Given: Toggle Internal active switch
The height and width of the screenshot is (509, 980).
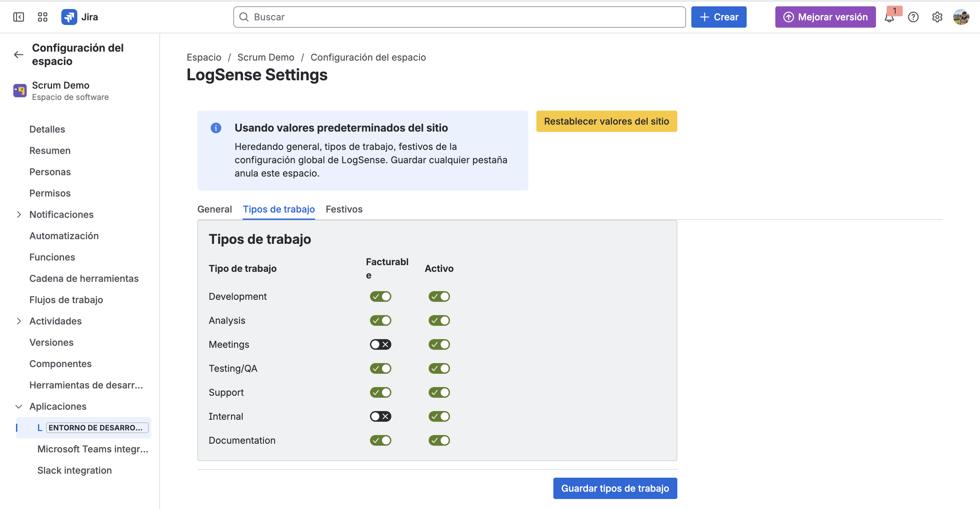Looking at the screenshot, I should click(x=439, y=416).
